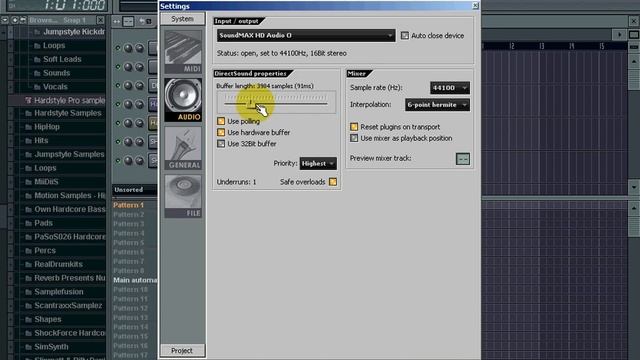
Task: Open the Reverb Presents Nu folder
Action: (69, 278)
